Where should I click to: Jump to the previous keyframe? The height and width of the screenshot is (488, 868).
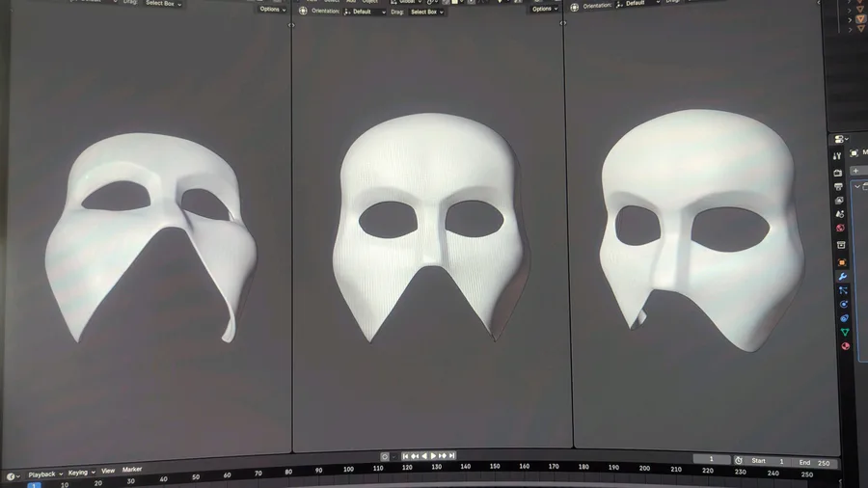point(415,456)
